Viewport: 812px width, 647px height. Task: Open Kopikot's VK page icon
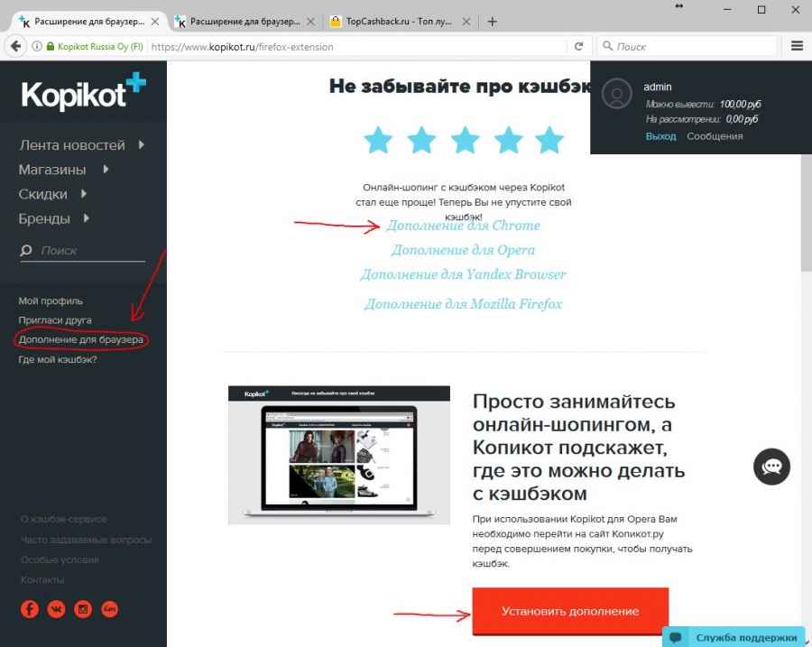57,609
